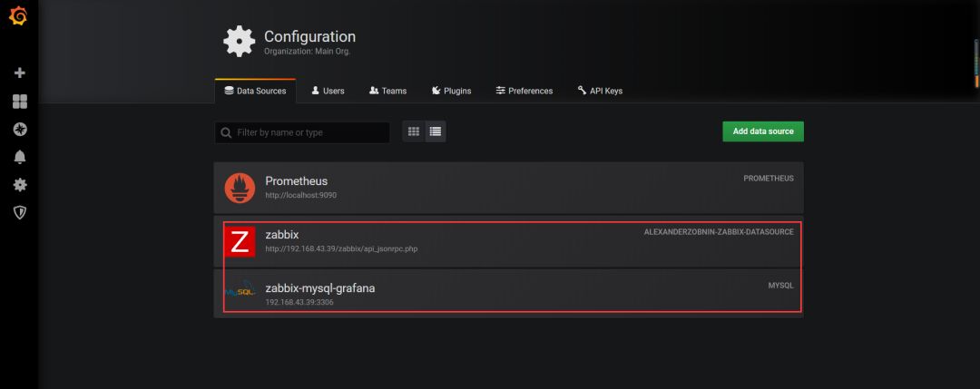Switch to the Teams tab

[387, 91]
